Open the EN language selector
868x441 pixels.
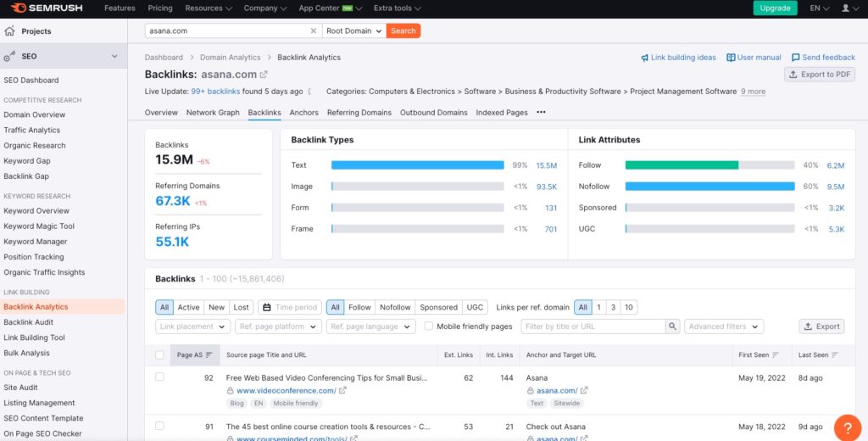click(820, 8)
